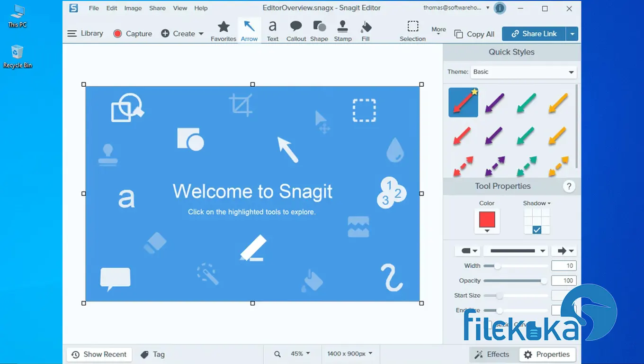Toggle the Effects panel
644x364 pixels.
point(492,355)
